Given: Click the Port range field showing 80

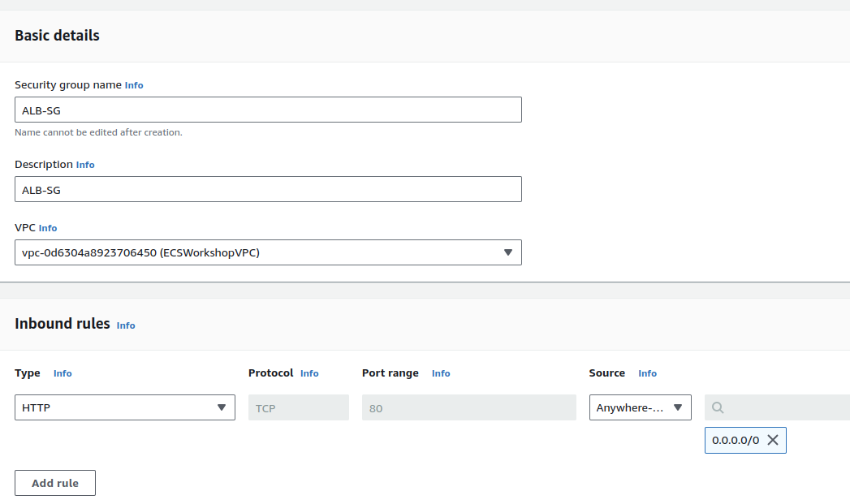Looking at the screenshot, I should point(468,407).
